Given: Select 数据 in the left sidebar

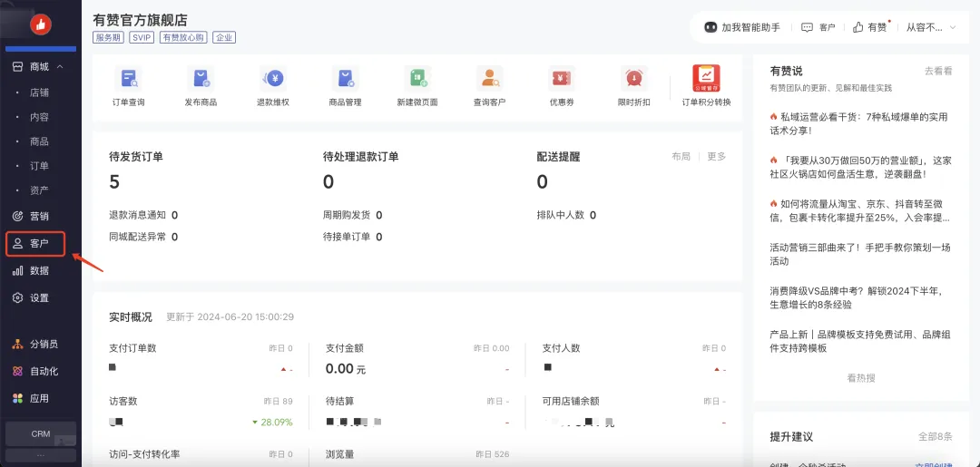Looking at the screenshot, I should (38, 270).
